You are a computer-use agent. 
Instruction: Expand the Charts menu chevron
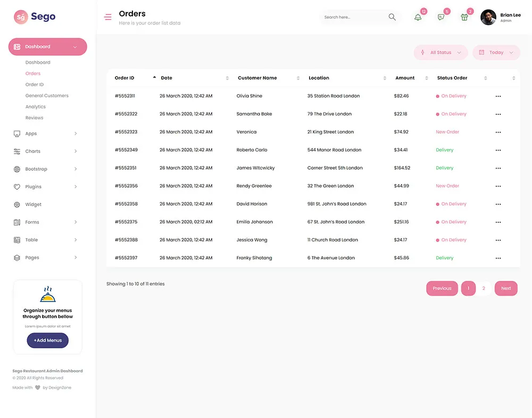pos(76,152)
